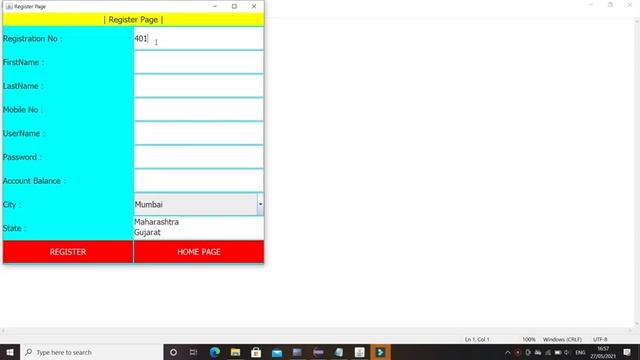Viewport: 640px width, 360px height.
Task: Click the Registration No input field
Action: point(199,39)
